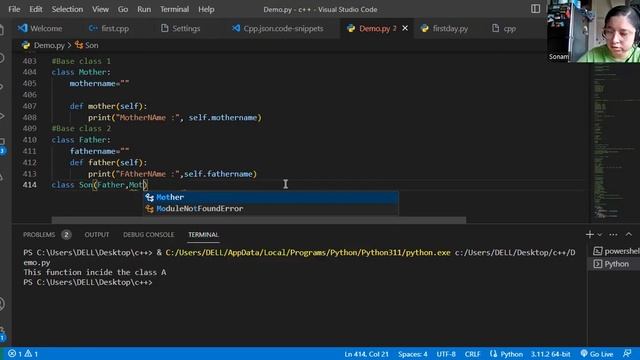Open the Selection menu
The width and height of the screenshot is (640, 360).
(x=67, y=9)
